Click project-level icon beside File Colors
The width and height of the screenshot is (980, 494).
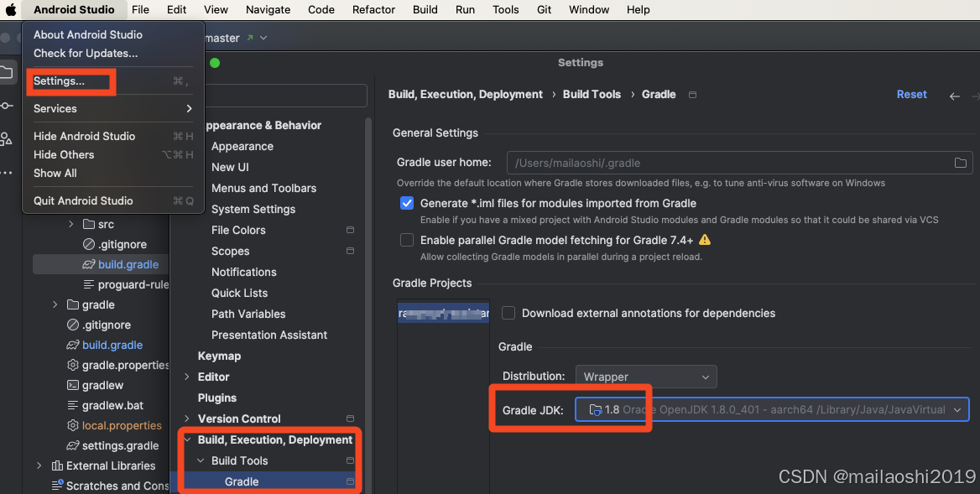[x=350, y=230]
